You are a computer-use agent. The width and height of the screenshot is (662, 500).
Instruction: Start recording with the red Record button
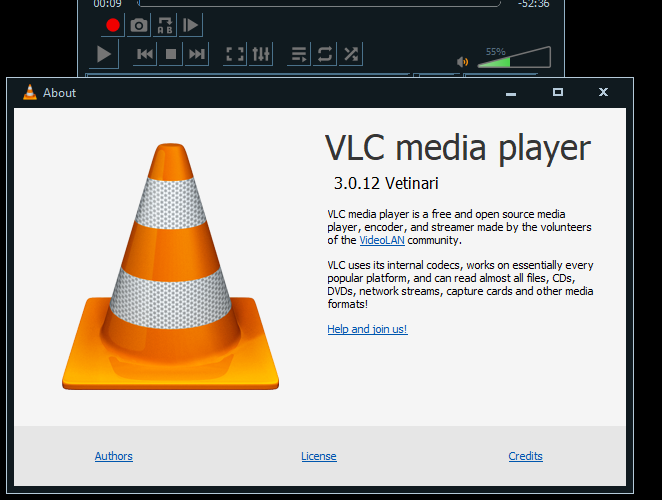(113, 25)
